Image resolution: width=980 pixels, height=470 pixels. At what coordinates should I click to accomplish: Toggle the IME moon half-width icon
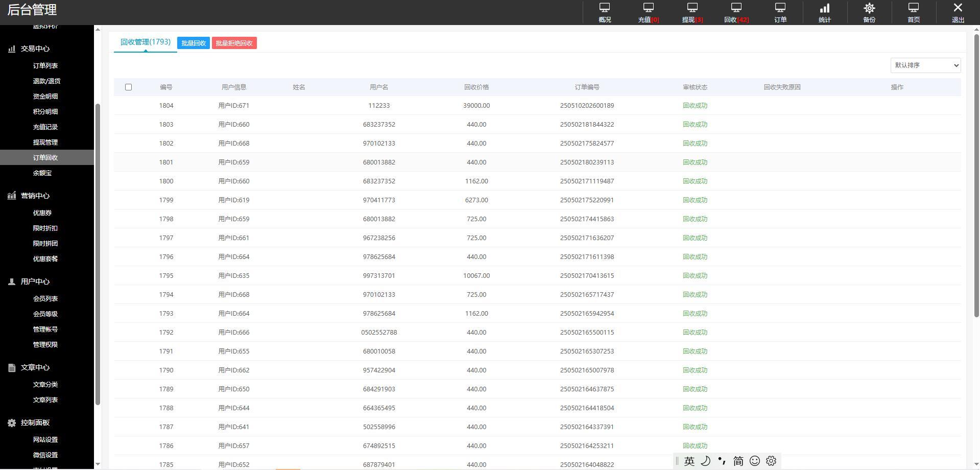click(705, 461)
